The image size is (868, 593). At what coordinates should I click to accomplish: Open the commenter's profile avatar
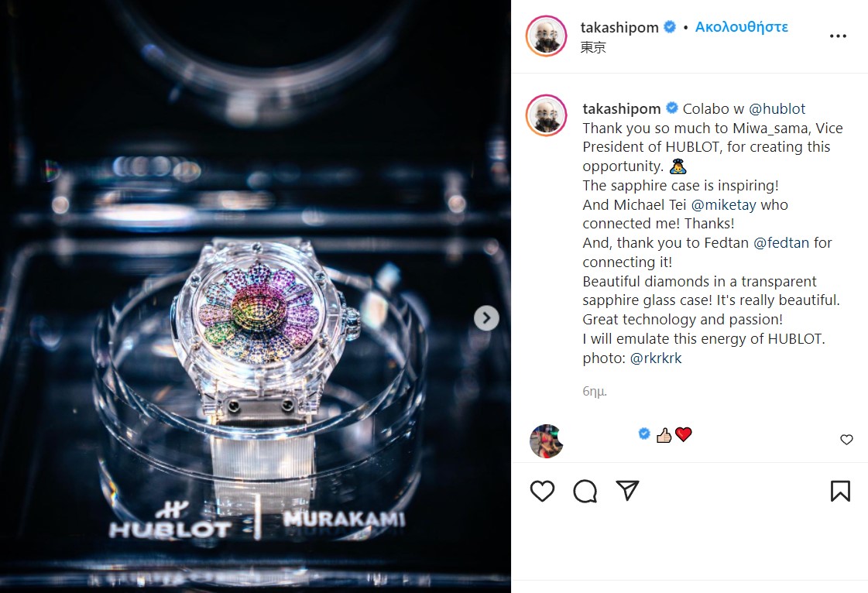547,441
